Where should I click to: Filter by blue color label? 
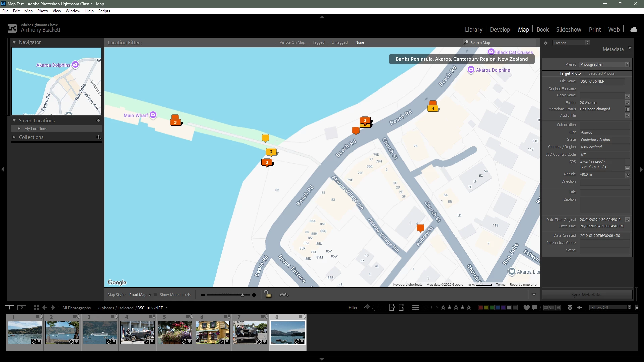pyautogui.click(x=498, y=308)
